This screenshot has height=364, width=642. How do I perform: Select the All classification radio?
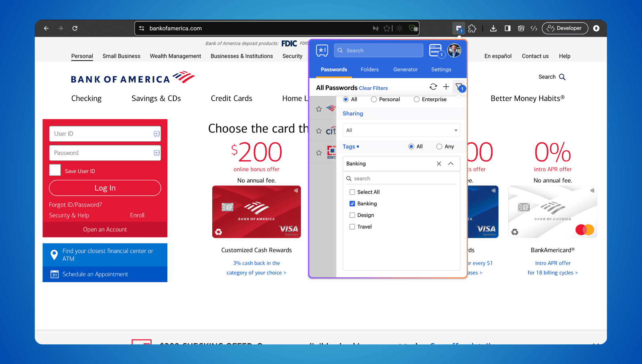(345, 99)
